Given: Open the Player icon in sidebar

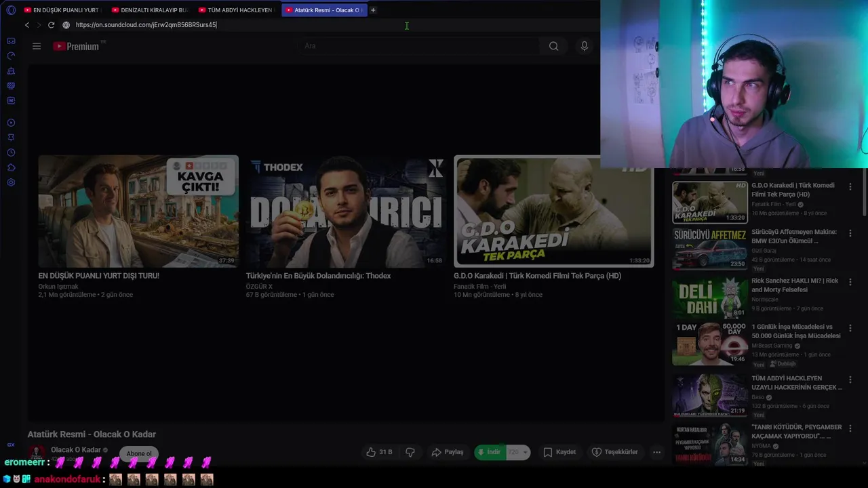Looking at the screenshot, I should coord(11,123).
